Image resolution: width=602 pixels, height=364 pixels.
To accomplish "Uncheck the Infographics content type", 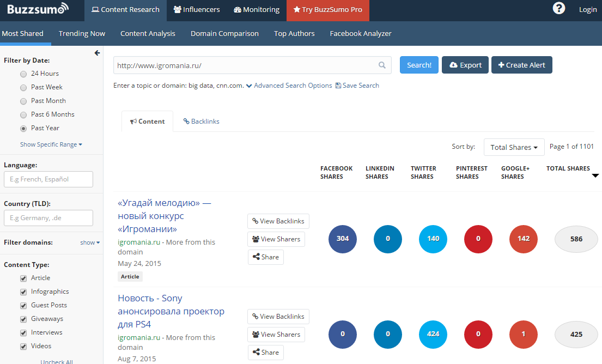I will point(23,292).
